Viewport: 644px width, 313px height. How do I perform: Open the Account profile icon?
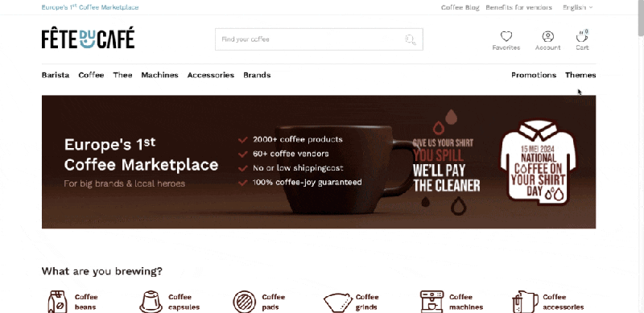point(547,36)
